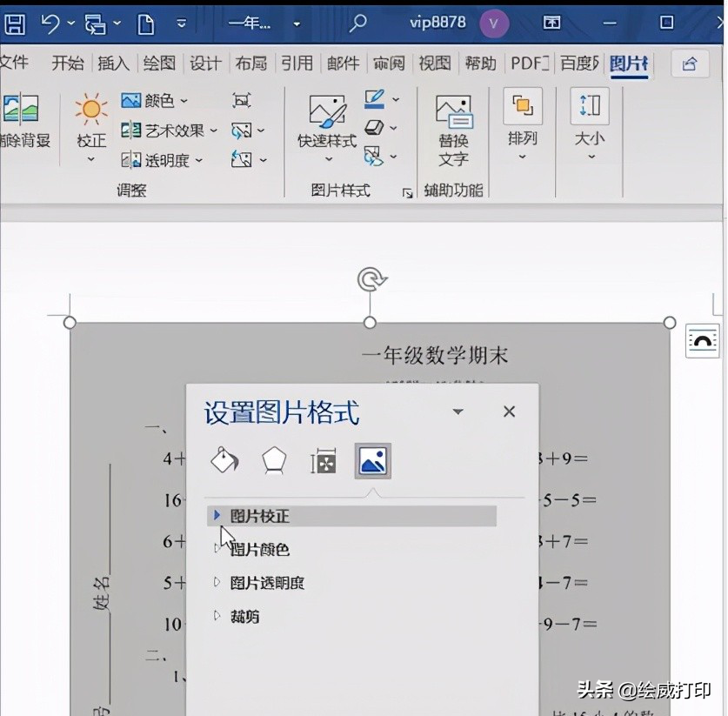Open the 颜色 color dropdown in ribbon
The width and height of the screenshot is (728, 716).
point(154,101)
